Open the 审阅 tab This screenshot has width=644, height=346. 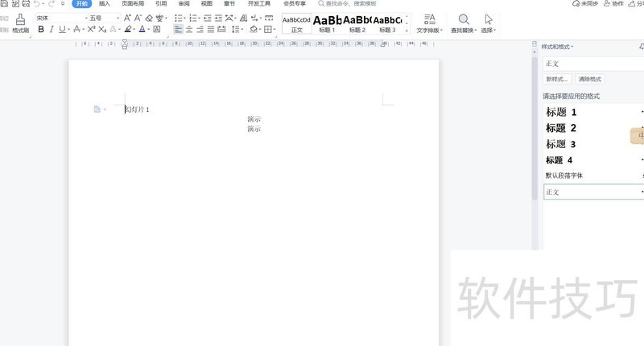pos(184,4)
